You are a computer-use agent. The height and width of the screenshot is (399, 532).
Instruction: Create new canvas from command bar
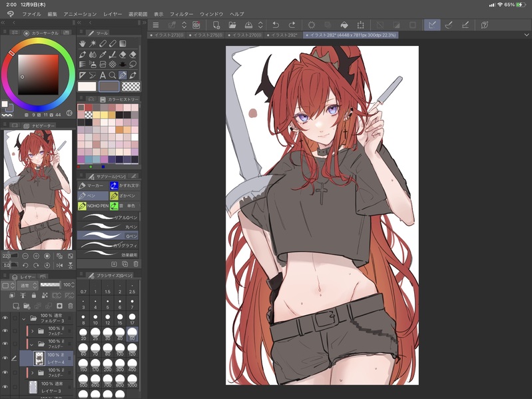[x=216, y=25]
